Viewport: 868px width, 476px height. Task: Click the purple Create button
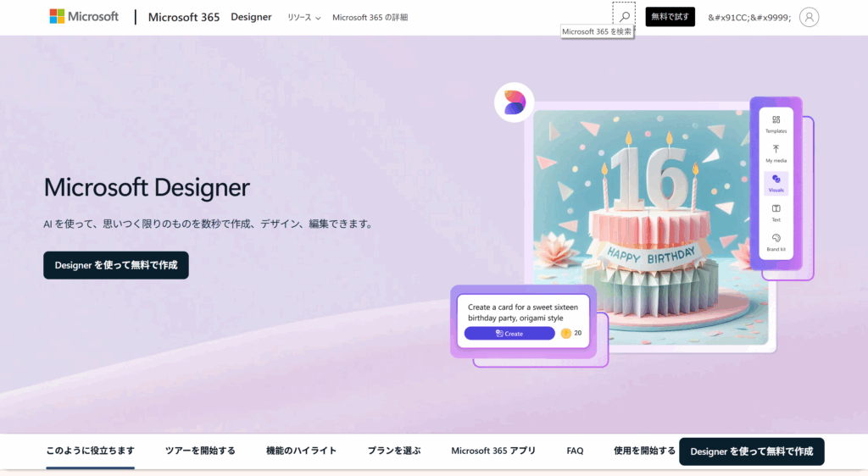pos(509,334)
